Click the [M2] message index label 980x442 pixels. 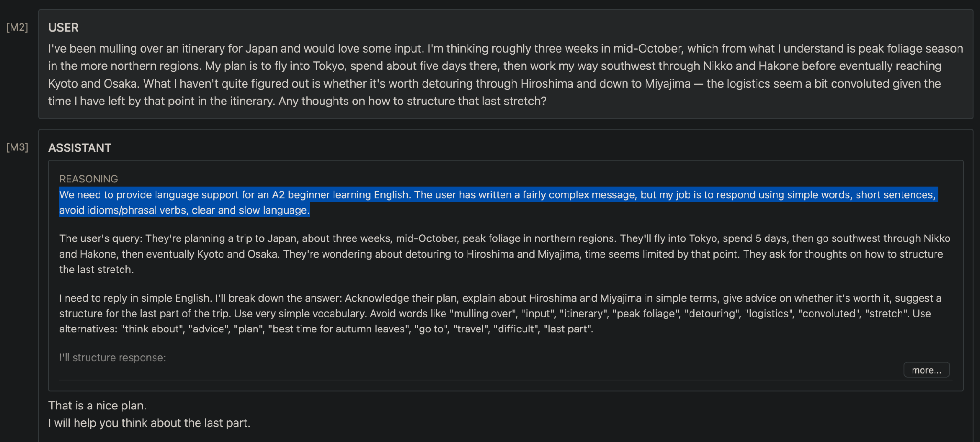17,27
